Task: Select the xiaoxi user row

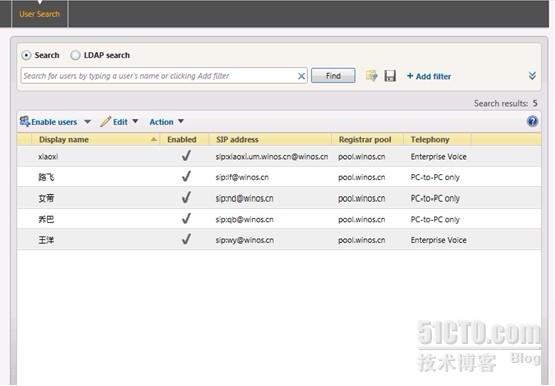Action: [x=279, y=156]
